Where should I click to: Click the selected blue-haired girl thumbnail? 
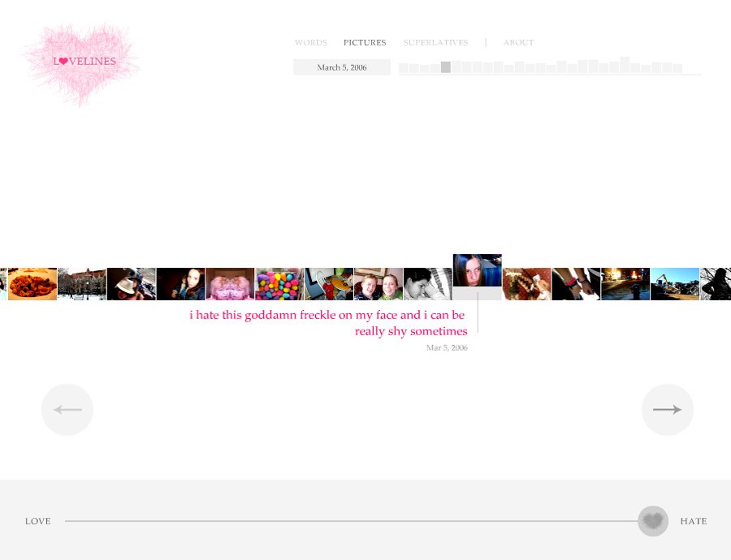click(477, 271)
